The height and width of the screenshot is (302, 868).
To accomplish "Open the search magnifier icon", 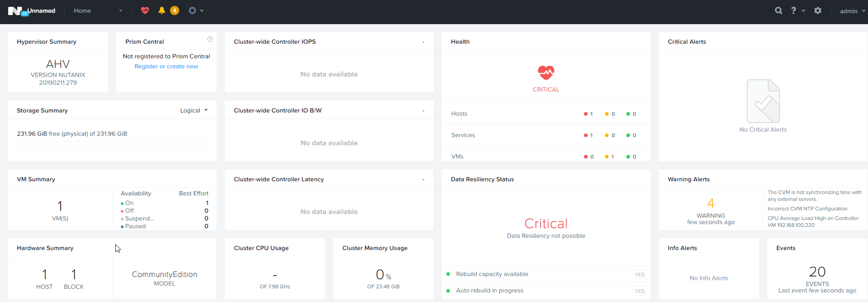I will point(779,10).
